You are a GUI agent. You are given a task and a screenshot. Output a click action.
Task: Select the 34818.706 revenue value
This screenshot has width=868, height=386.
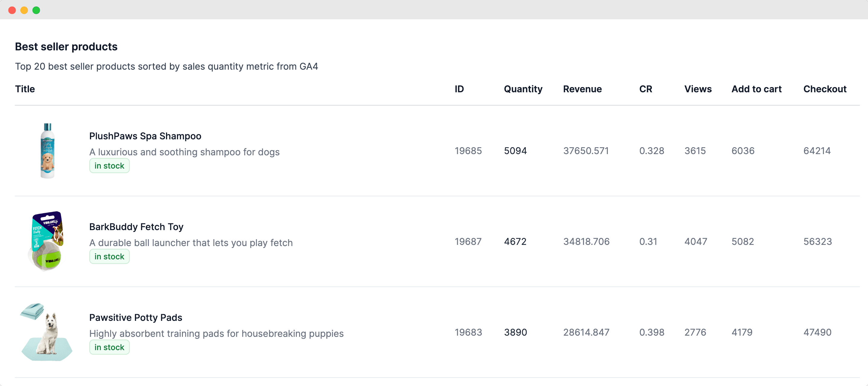point(586,242)
